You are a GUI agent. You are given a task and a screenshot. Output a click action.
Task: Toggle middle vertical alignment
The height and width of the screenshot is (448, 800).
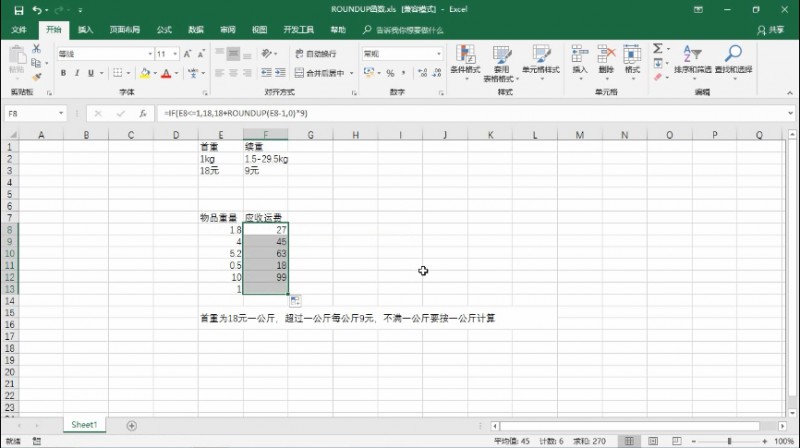click(233, 54)
